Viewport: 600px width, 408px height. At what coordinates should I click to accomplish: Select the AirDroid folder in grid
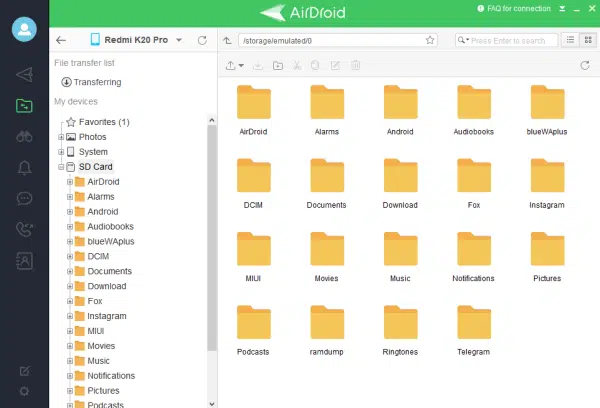(x=253, y=110)
